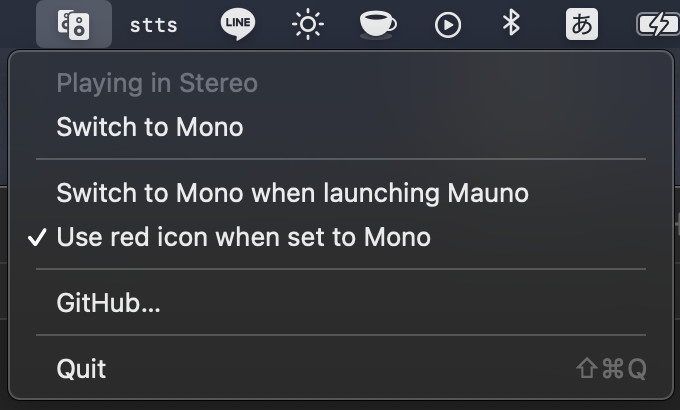Click the greyed Playing in Stereo status label
The height and width of the screenshot is (410, 680).
(x=157, y=83)
